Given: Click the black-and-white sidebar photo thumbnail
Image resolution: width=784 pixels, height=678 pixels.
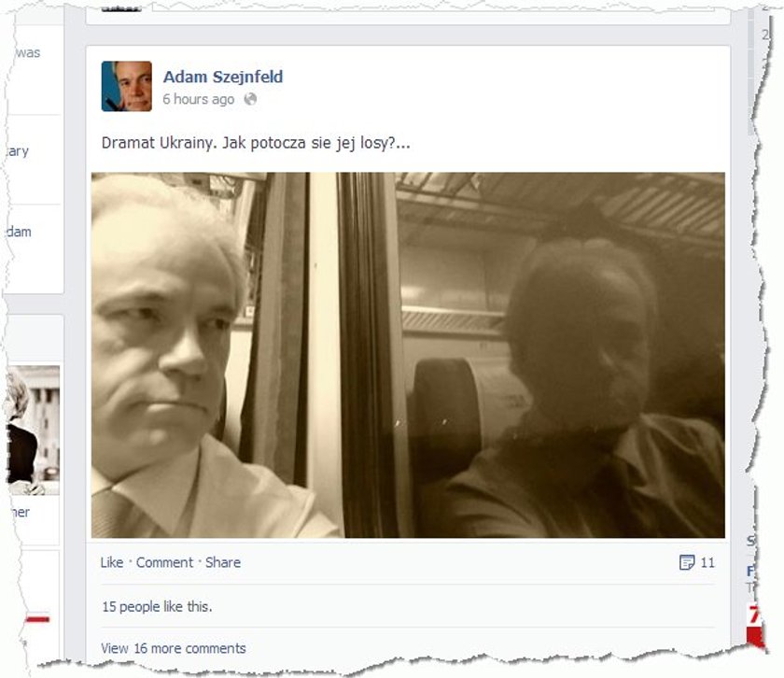Looking at the screenshot, I should click(x=33, y=431).
